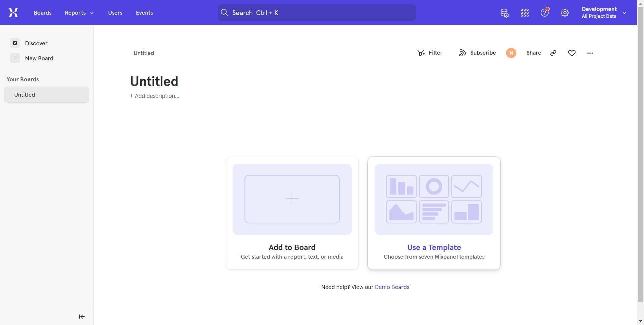Go to the Events tab
The width and height of the screenshot is (644, 325).
[x=144, y=13]
